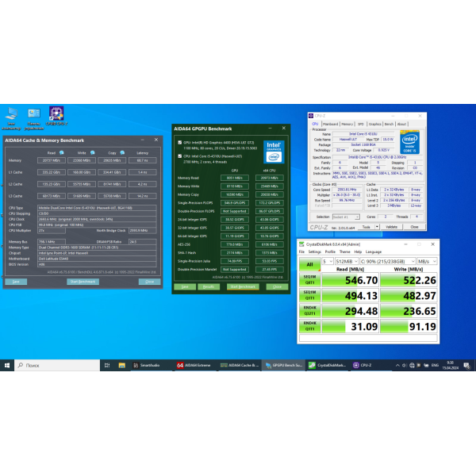Image resolution: width=476 pixels, height=476 pixels.
Task: Open network settings from the system tray
Action: pyautogui.click(x=412, y=365)
